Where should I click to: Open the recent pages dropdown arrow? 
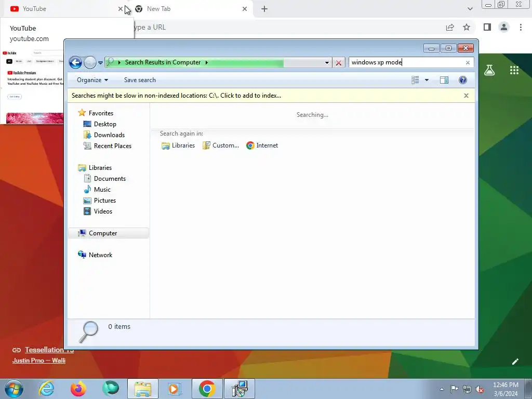[x=100, y=63]
